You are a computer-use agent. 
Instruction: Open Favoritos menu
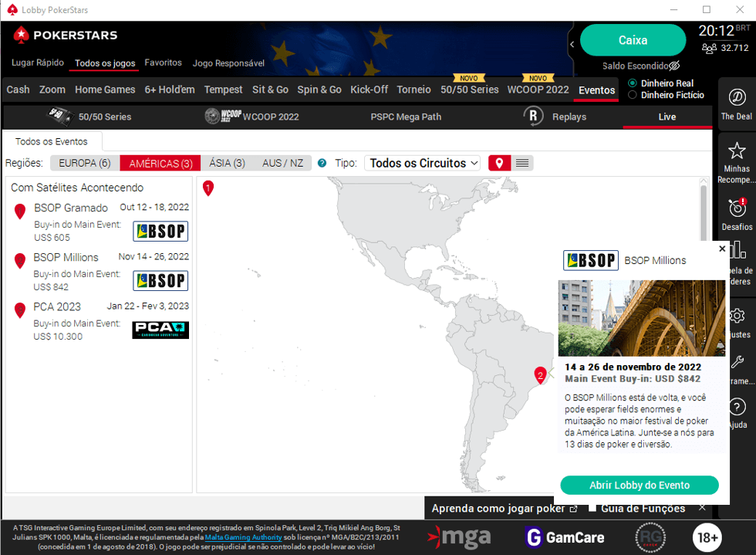[163, 63]
